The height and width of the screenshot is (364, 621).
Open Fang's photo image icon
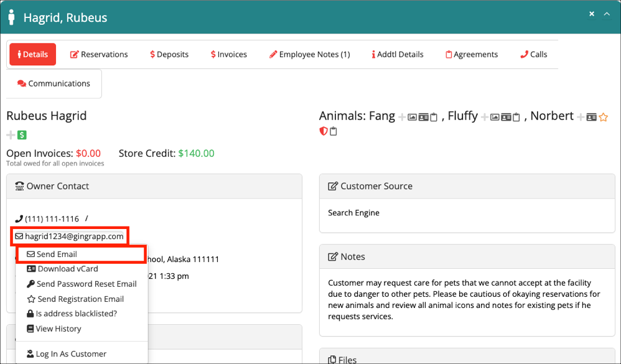(x=413, y=117)
